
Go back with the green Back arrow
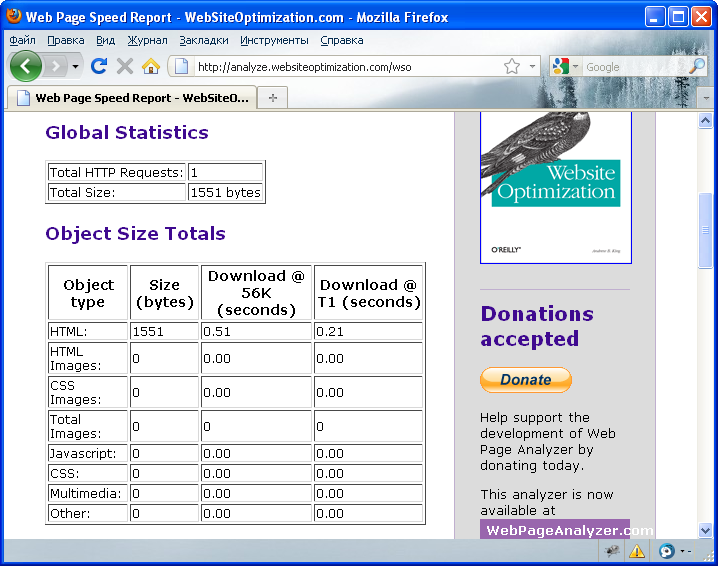tap(26, 66)
